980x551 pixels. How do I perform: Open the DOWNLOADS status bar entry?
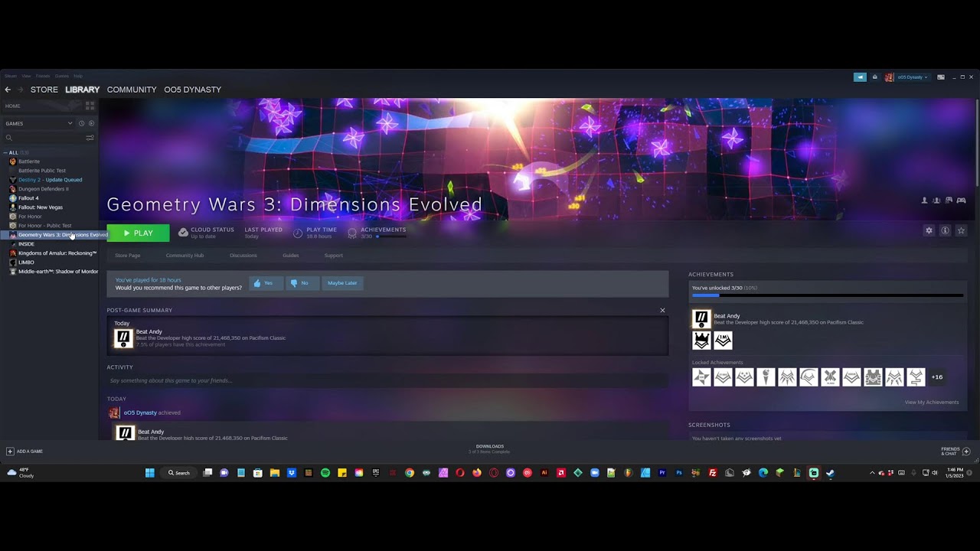490,448
